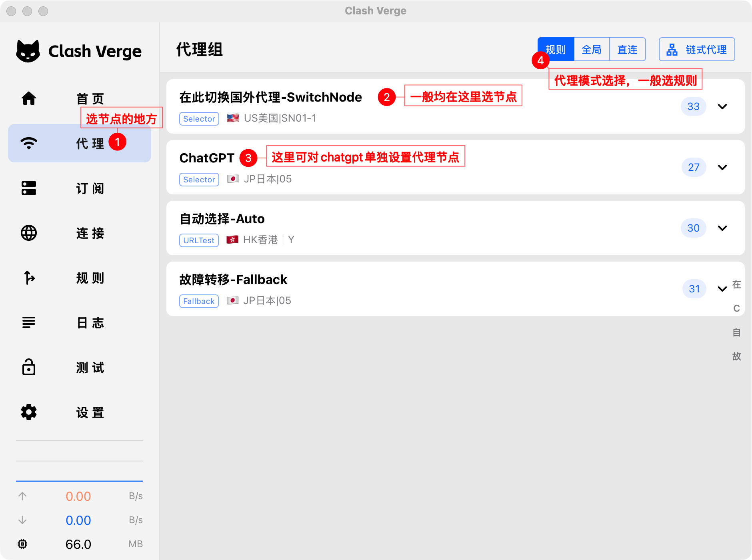Screen dimensions: 752x560
Task: Jump to group via index letter 故
Action: pos(737,356)
